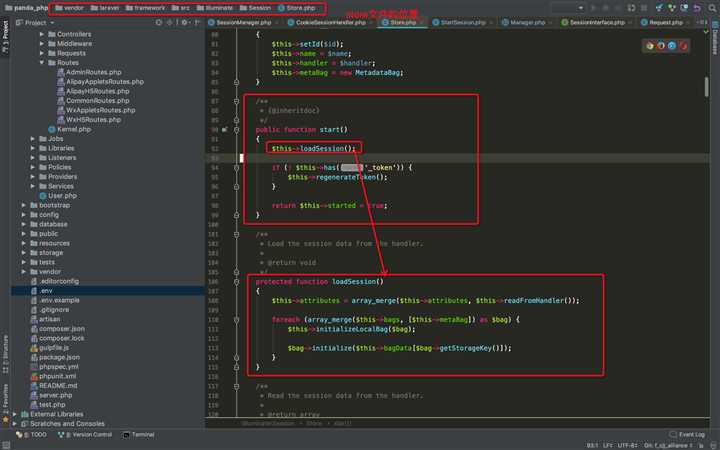Click the Illuminate breadcrumb in navigation bar
This screenshot has width=720, height=450.
[x=214, y=8]
